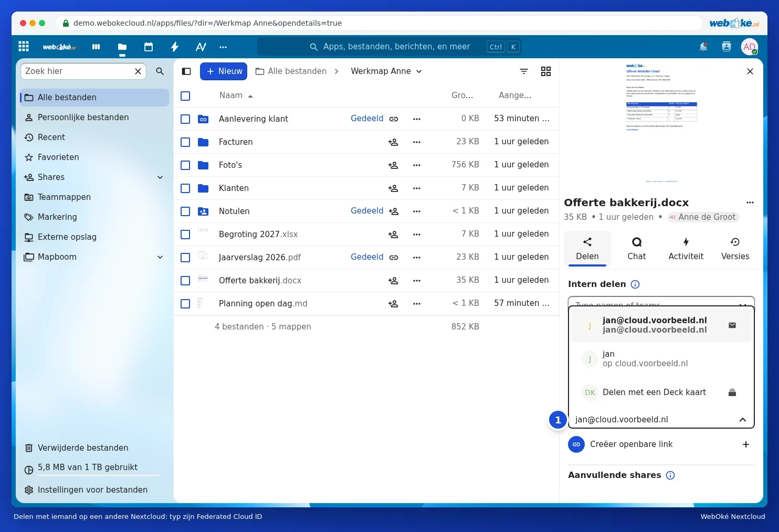
Task: Open the Activity lightning icon in top bar
Action: click(x=175, y=47)
